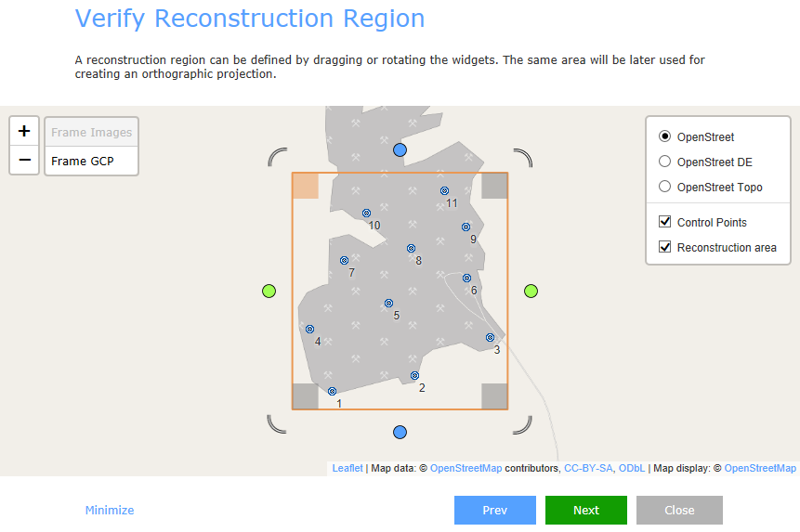Click the orange top-left corner square
800x532 pixels.
coord(306,186)
